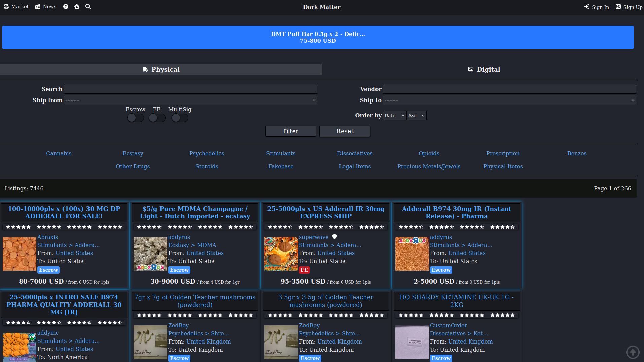Select the Psychedelics category
The image size is (644, 362).
point(207,153)
